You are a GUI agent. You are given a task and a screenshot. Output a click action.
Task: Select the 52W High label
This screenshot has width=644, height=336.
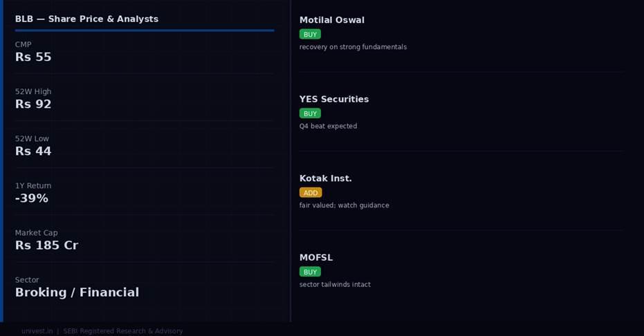tap(33, 91)
